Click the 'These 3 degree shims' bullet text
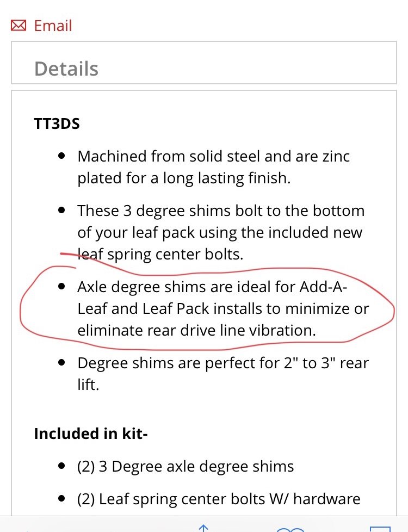 221,232
